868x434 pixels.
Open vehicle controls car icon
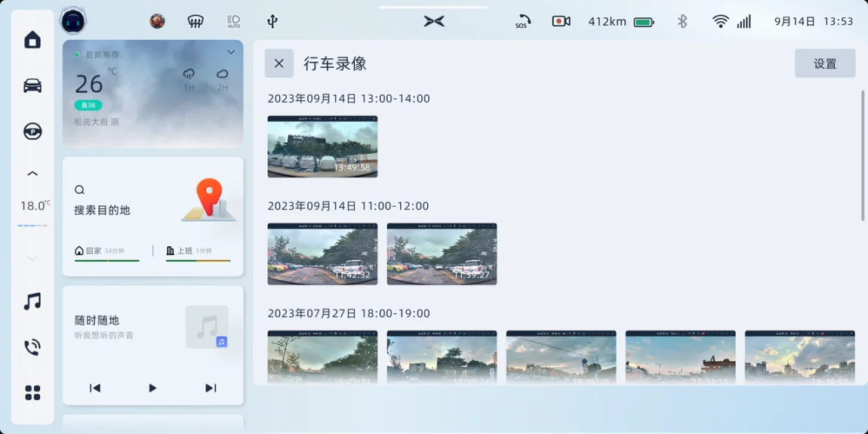(32, 85)
